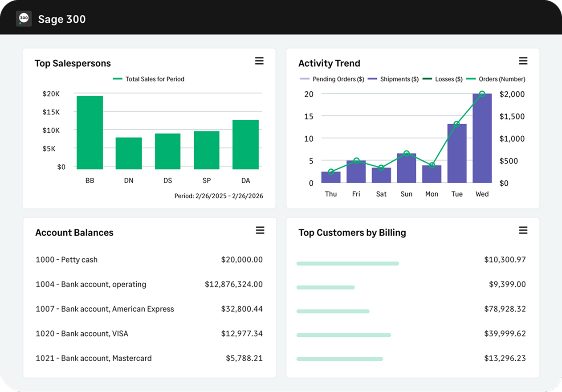The height and width of the screenshot is (392, 562).
Task: Open Top Customers by Billing menu
Action: tap(523, 230)
